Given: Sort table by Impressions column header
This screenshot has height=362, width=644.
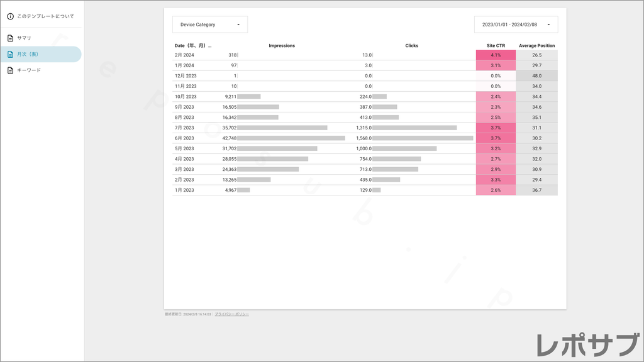Looking at the screenshot, I should (282, 46).
